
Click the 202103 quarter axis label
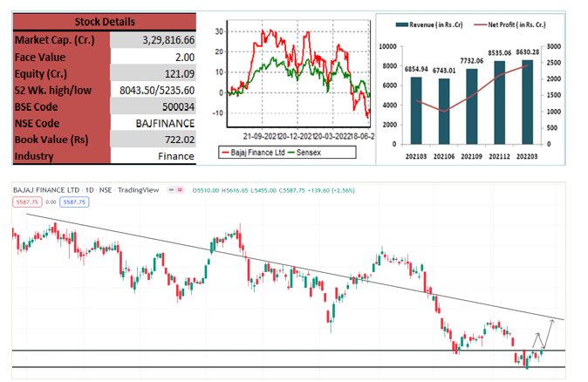416,156
